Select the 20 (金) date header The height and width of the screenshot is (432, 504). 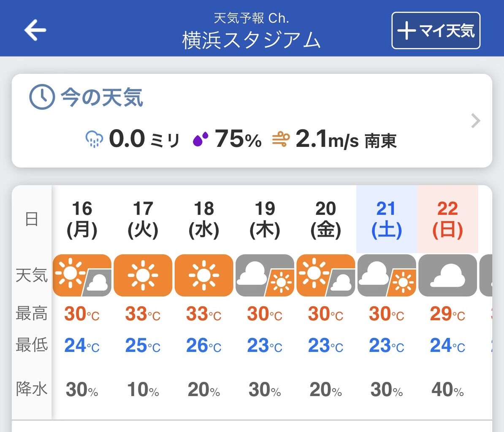click(x=325, y=219)
